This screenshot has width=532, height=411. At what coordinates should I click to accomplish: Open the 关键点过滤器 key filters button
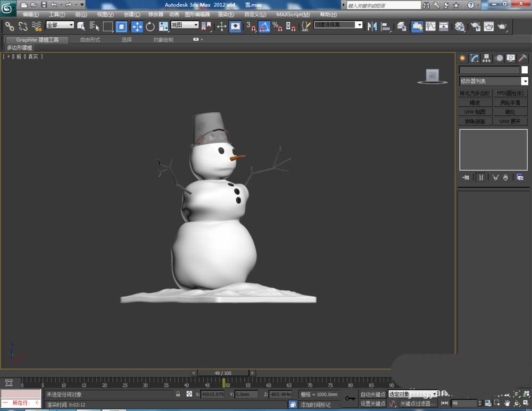[x=418, y=403]
